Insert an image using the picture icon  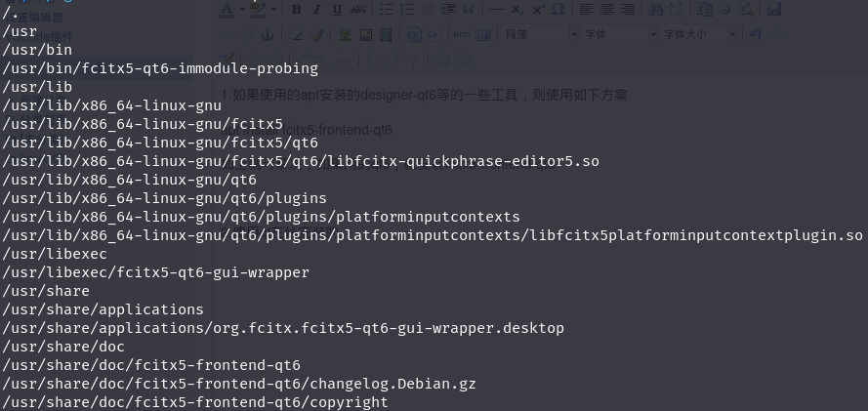coord(365,35)
